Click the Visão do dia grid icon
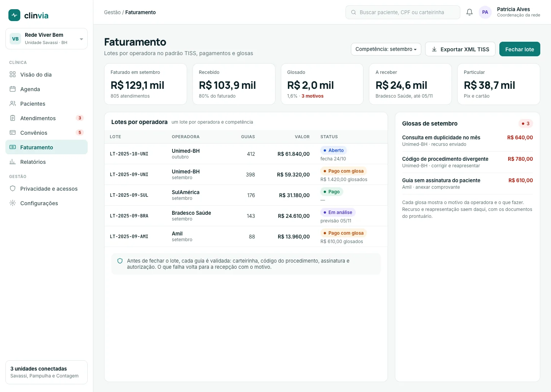 point(13,75)
